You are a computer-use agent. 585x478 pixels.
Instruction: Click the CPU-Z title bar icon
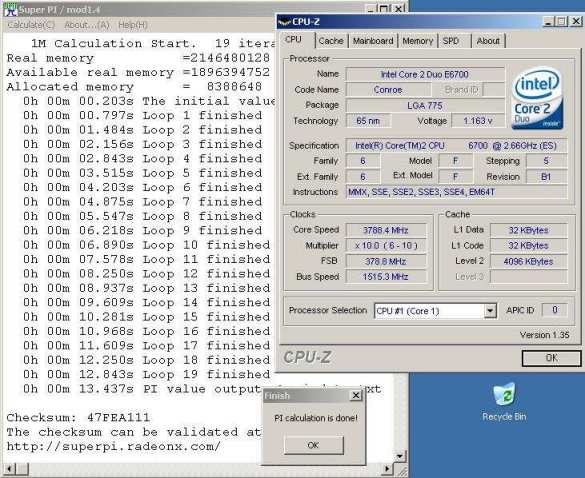pyautogui.click(x=285, y=22)
